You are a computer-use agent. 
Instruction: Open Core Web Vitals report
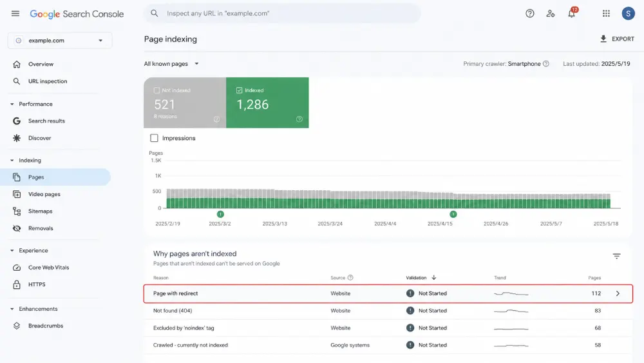48,268
